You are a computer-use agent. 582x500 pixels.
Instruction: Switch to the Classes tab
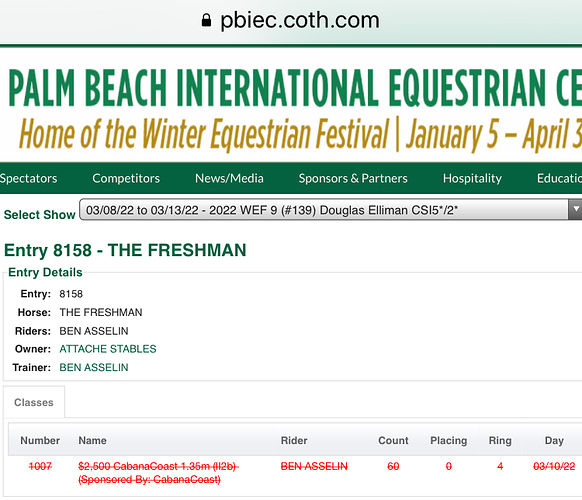(34, 402)
